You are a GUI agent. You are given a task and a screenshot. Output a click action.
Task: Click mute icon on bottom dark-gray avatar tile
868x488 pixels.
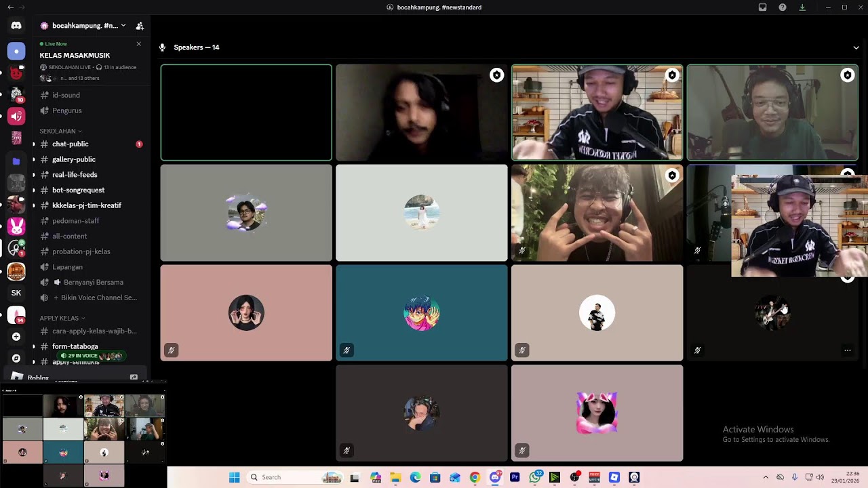click(347, 450)
